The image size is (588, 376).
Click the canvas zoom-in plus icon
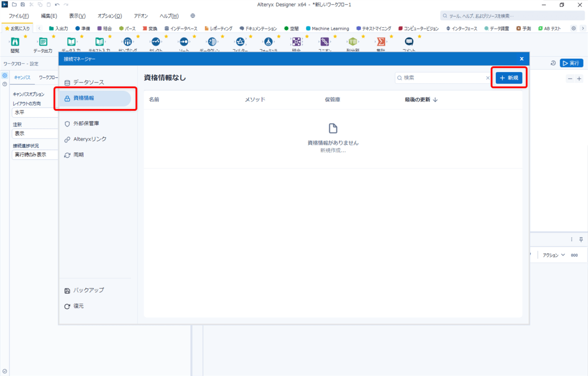pyautogui.click(x=579, y=79)
